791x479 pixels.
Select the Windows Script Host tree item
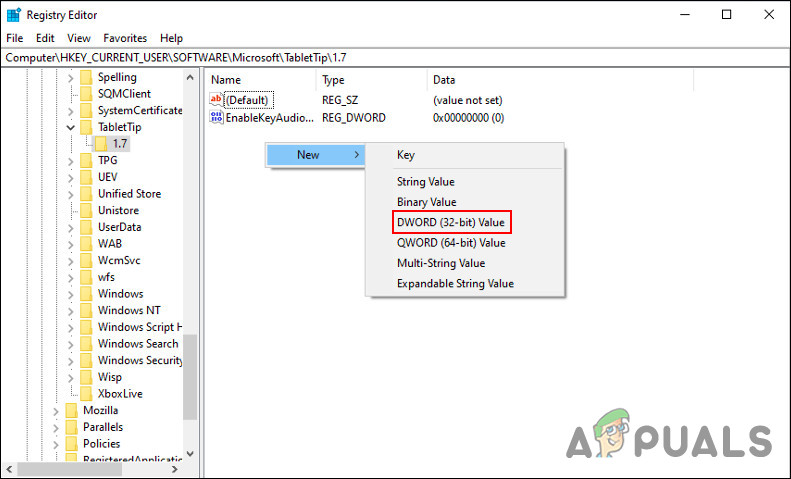140,327
